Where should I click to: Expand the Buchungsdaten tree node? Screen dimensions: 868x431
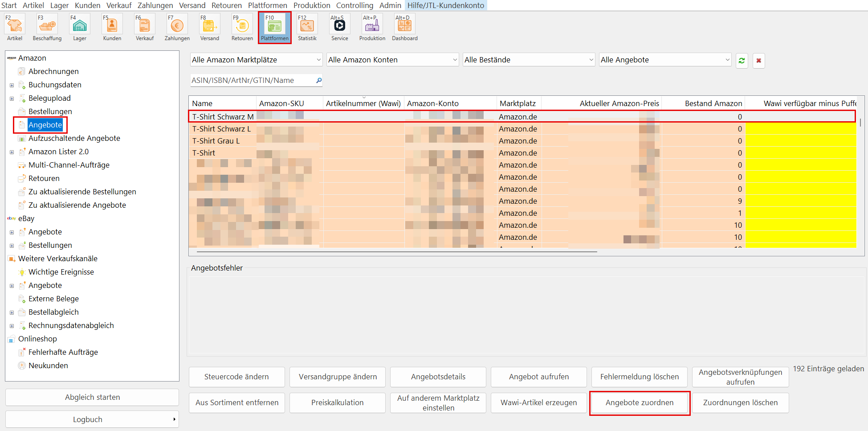[x=12, y=85]
